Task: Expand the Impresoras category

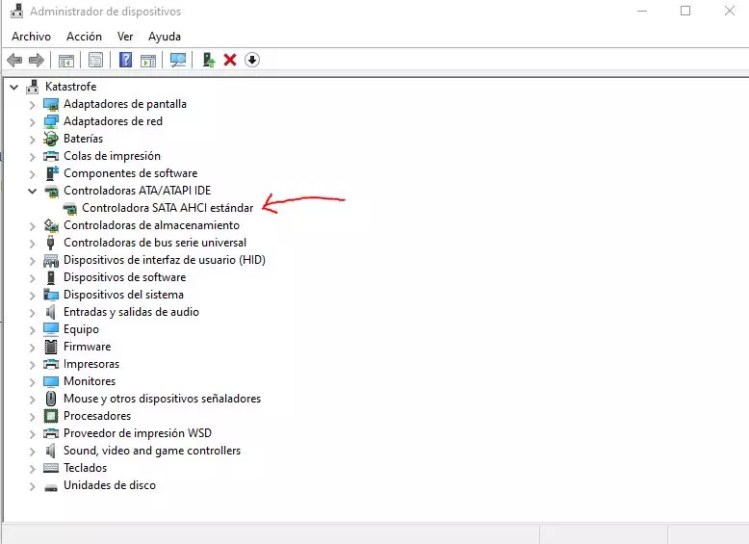Action: (32, 365)
